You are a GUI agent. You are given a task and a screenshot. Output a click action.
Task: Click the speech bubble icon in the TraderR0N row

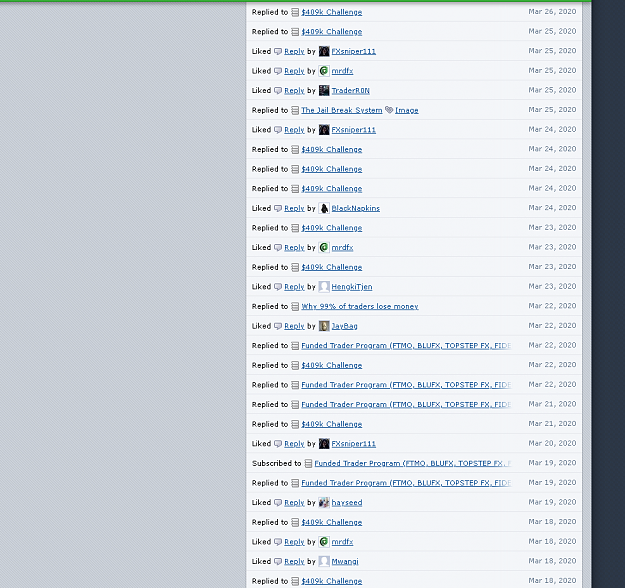278,90
